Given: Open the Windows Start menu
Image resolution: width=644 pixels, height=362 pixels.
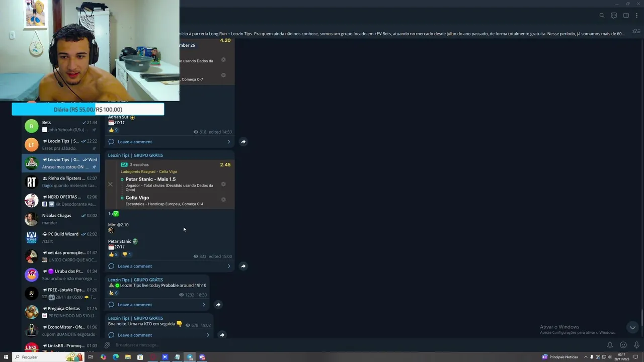Looking at the screenshot, I should click(6, 357).
